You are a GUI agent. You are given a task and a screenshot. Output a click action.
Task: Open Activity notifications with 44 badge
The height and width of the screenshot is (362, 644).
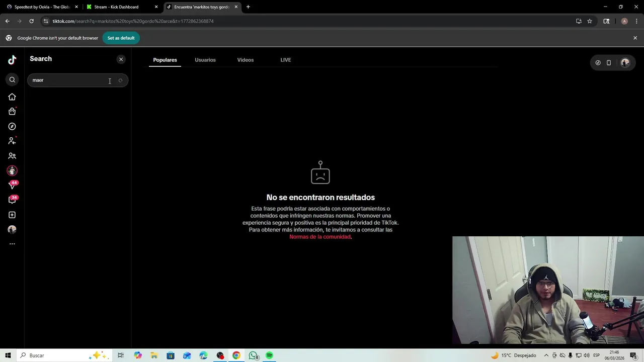coord(12,185)
